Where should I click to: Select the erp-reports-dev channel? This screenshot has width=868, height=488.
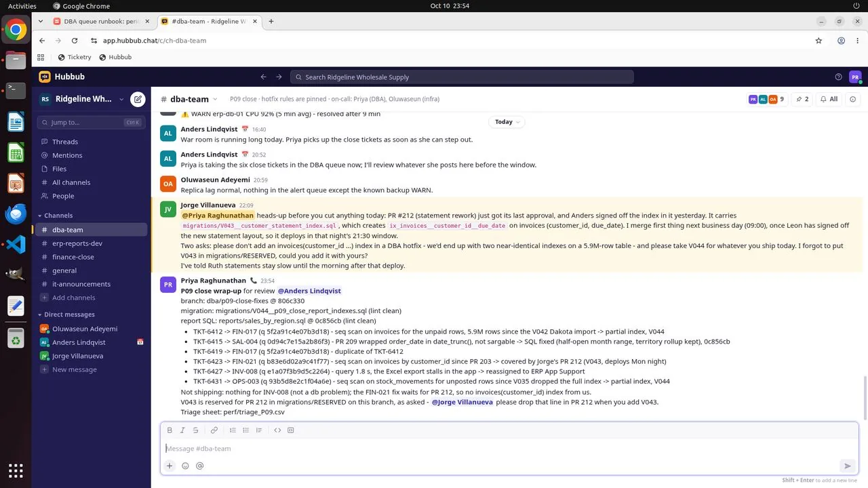[x=92, y=243]
